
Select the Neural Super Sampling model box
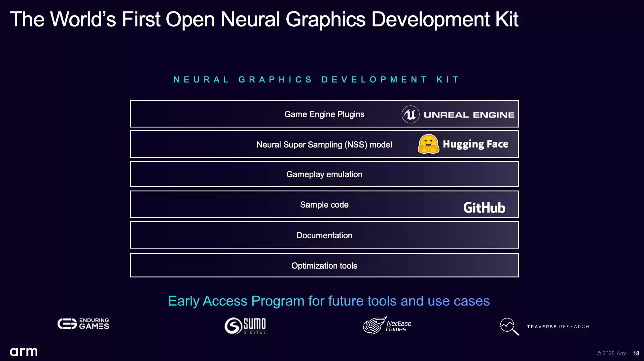pyautogui.click(x=324, y=145)
